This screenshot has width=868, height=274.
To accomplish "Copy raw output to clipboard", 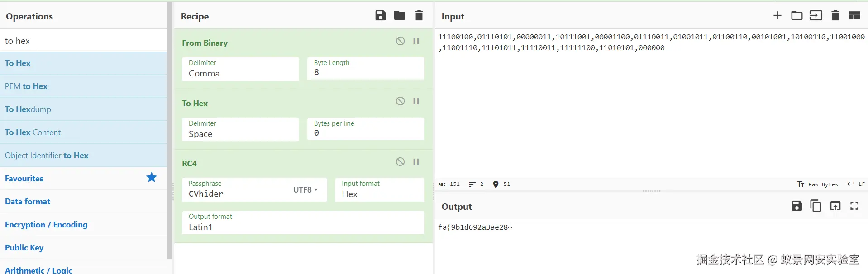I will (816, 206).
